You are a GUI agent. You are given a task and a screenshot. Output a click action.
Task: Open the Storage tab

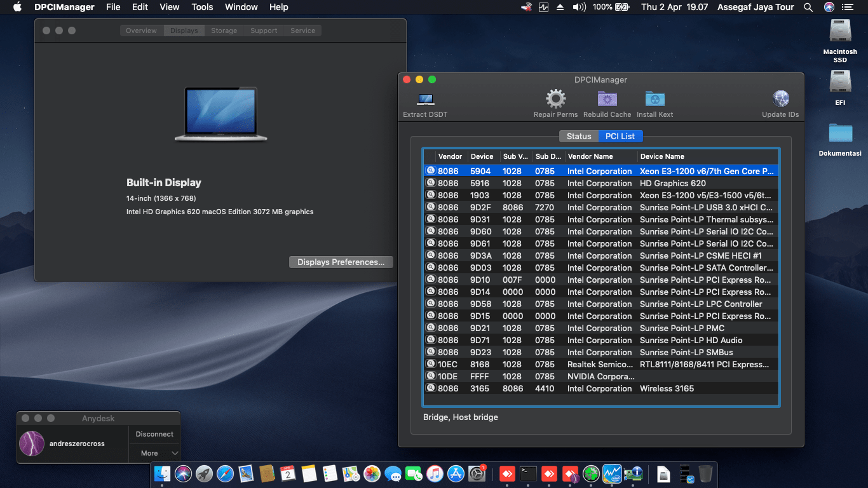point(224,30)
